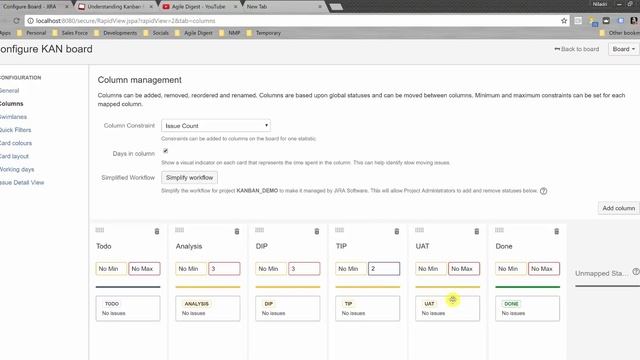Viewport: 640px width, 360px height.
Task: Select the DONE status card
Action: click(527, 309)
